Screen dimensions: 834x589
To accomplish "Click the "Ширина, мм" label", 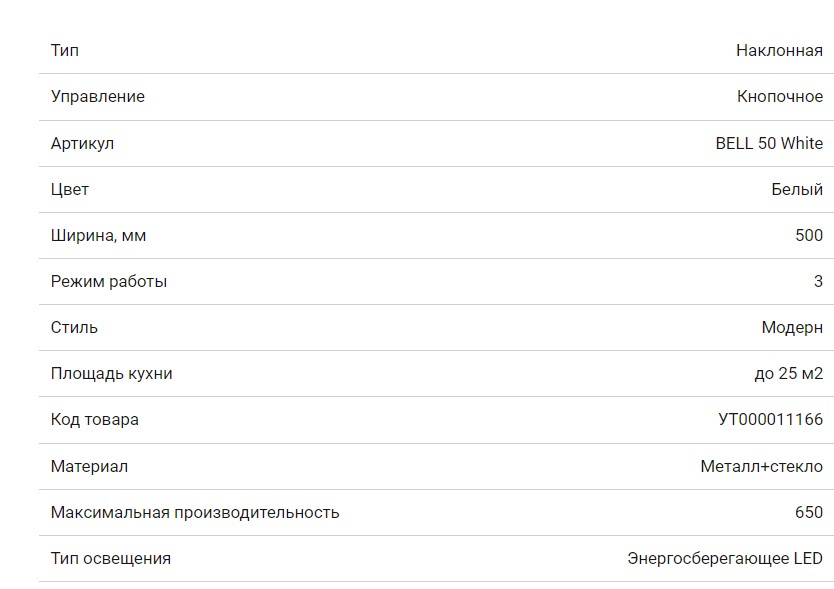I will click(98, 235).
